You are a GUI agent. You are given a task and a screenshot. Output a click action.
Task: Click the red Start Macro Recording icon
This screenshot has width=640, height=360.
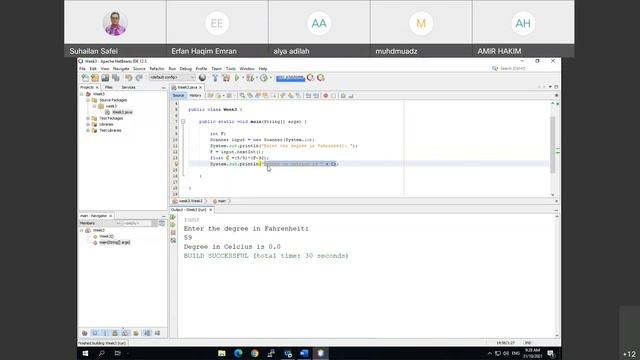point(326,96)
